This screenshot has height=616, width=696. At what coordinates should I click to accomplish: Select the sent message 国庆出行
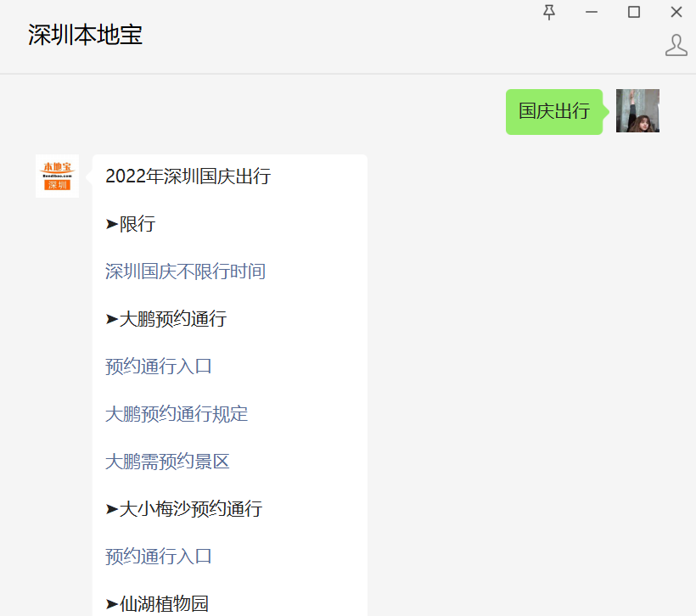[x=554, y=111]
